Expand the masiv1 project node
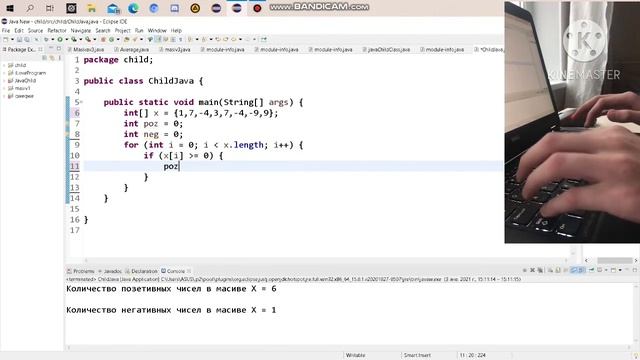Screen dimensions: 640x360 click(x=4, y=88)
